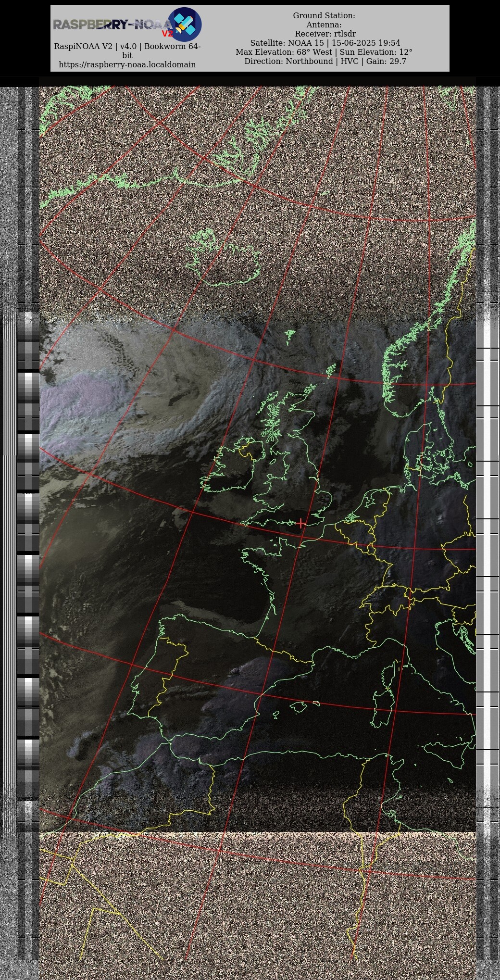Click the Raspberry-NOAA V2 satellite logo icon

tap(185, 25)
